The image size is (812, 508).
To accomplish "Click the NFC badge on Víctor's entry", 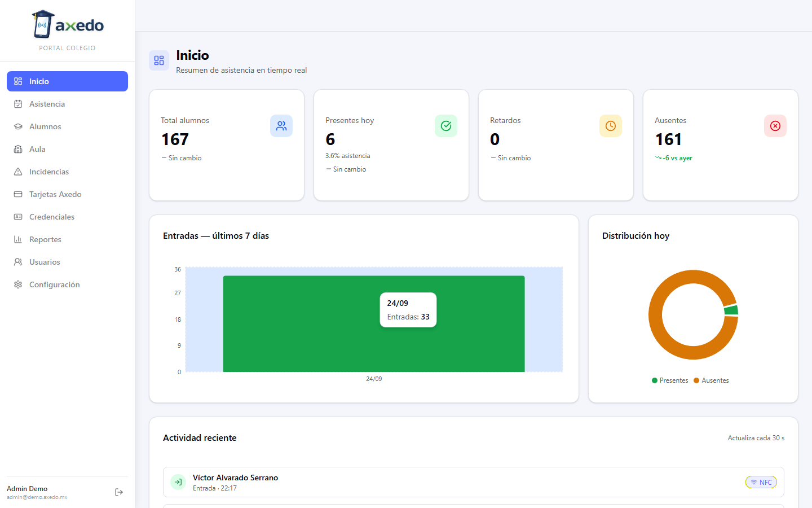I will (x=761, y=482).
